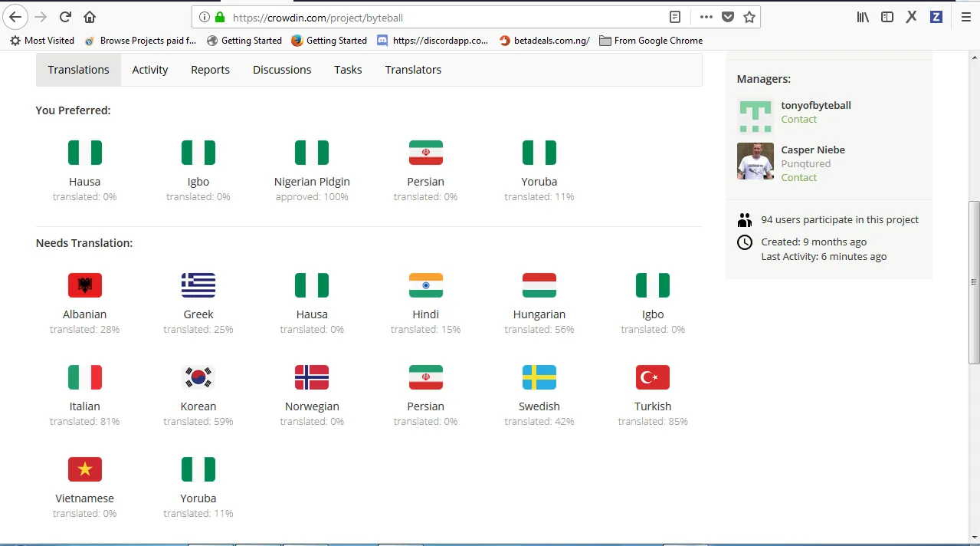
Task: Click 'Last Activity: 6 minutes ago' text
Action: click(x=824, y=257)
